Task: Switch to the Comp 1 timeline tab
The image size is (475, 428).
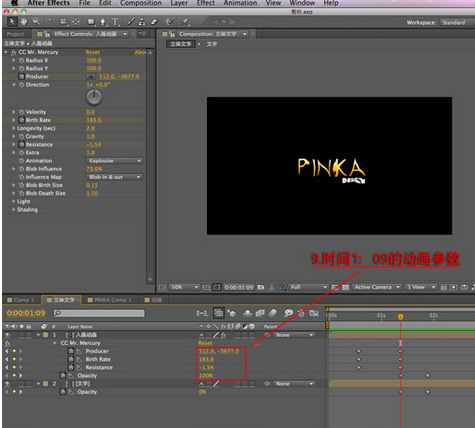Action: (21, 300)
